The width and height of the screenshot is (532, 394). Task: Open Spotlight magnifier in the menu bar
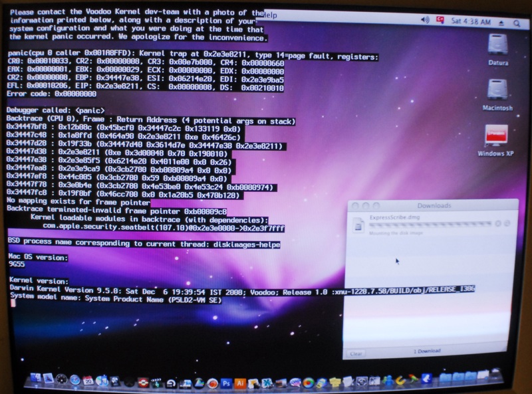point(517,23)
